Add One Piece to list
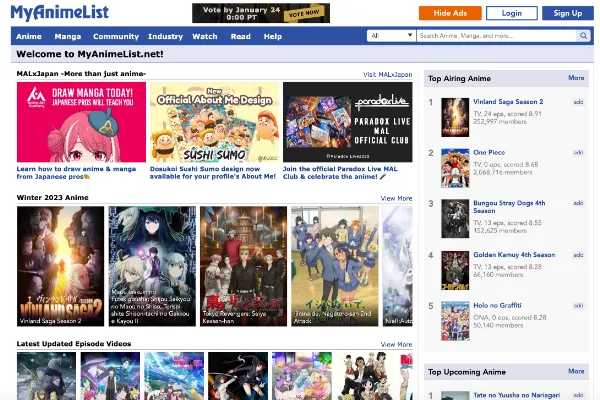The height and width of the screenshot is (400, 600). click(x=578, y=152)
